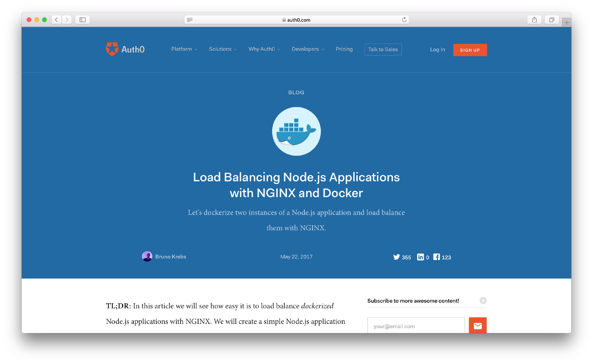
Task: Click the BLOG heading link
Action: (x=296, y=92)
